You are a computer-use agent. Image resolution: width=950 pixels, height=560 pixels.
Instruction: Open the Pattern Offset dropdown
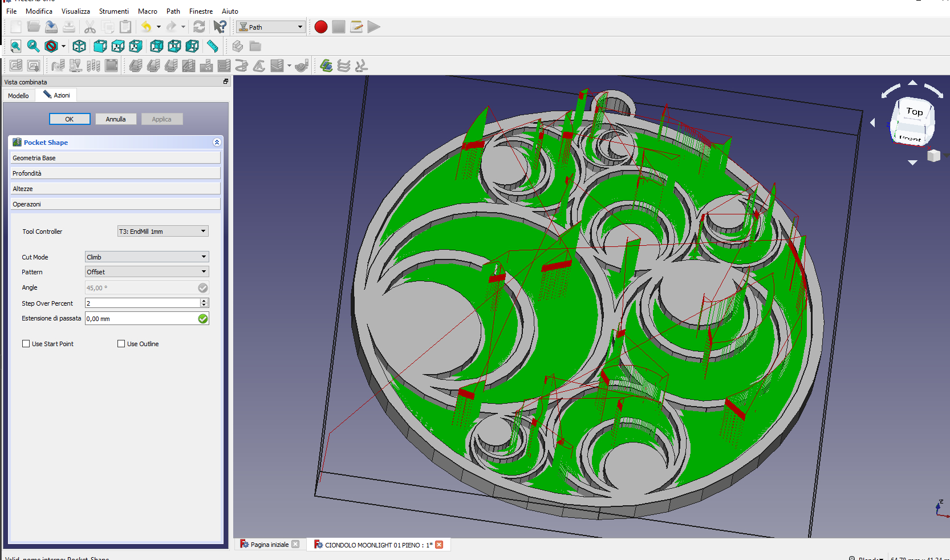tap(147, 271)
